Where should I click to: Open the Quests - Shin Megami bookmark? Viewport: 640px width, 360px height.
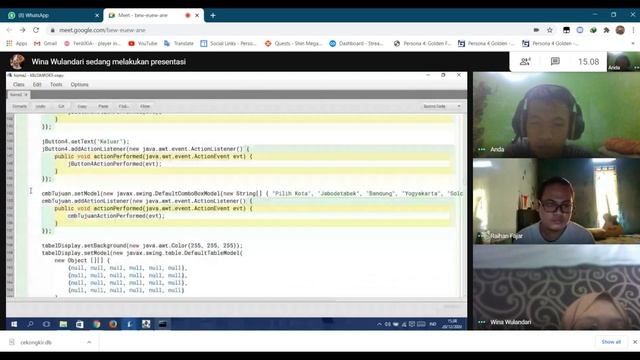point(293,43)
